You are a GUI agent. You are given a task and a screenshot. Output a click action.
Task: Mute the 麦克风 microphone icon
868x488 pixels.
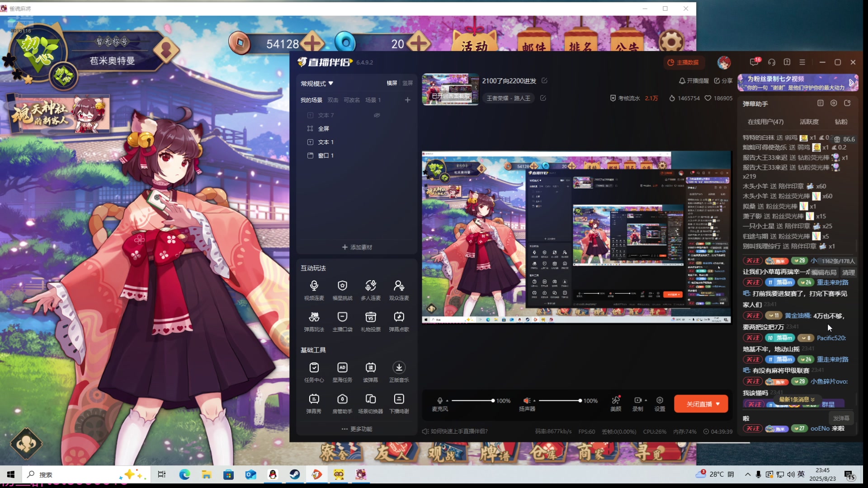(440, 400)
